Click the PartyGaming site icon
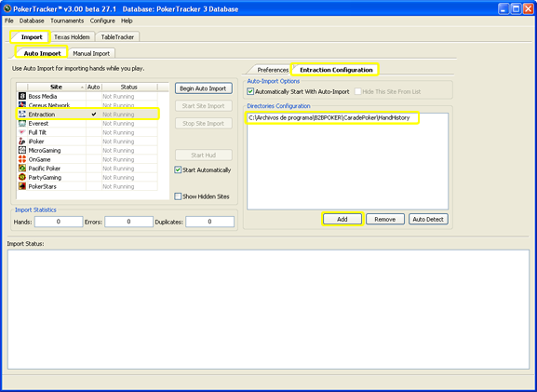 (x=22, y=177)
